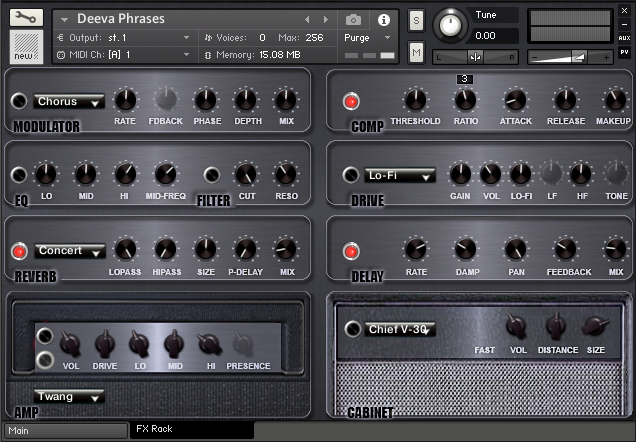Solo the instrument with the S button
The height and width of the screenshot is (442, 636).
coord(416,21)
